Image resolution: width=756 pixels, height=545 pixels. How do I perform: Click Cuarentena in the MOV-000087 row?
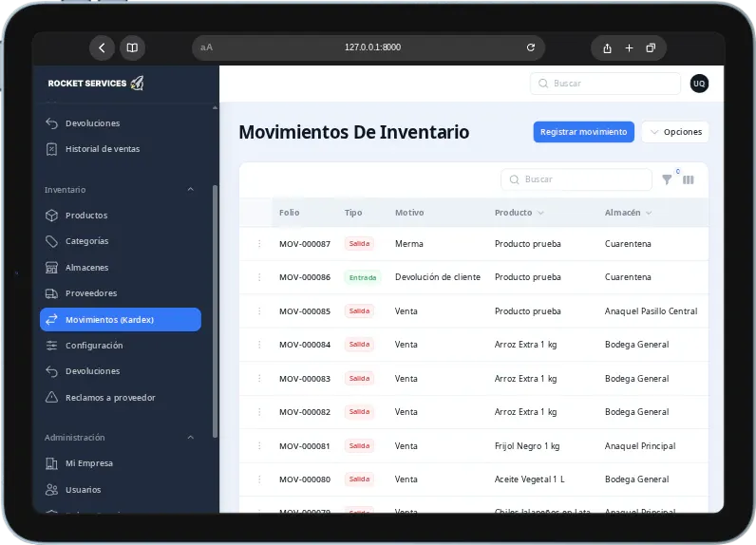pos(628,244)
